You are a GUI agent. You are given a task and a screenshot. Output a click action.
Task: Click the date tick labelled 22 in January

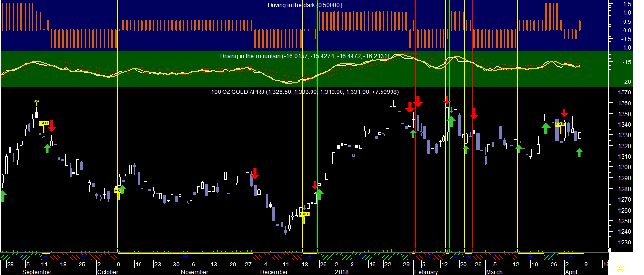point(388,265)
